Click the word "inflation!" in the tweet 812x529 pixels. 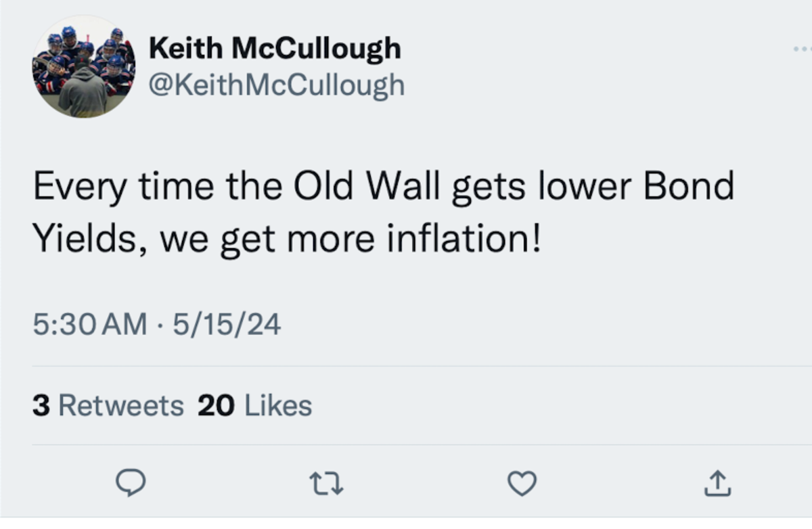[464, 241]
